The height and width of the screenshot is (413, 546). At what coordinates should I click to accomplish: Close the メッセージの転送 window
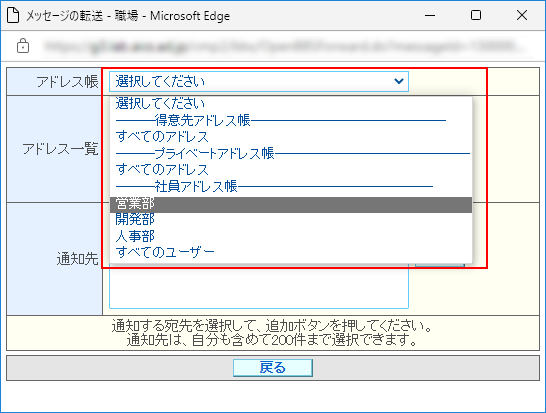pyautogui.click(x=522, y=15)
